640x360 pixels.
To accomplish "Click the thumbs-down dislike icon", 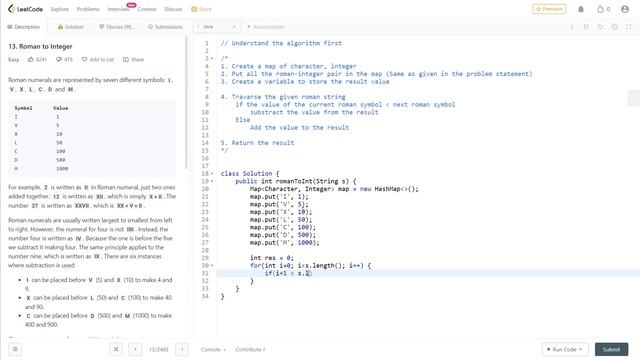I will coord(59,60).
